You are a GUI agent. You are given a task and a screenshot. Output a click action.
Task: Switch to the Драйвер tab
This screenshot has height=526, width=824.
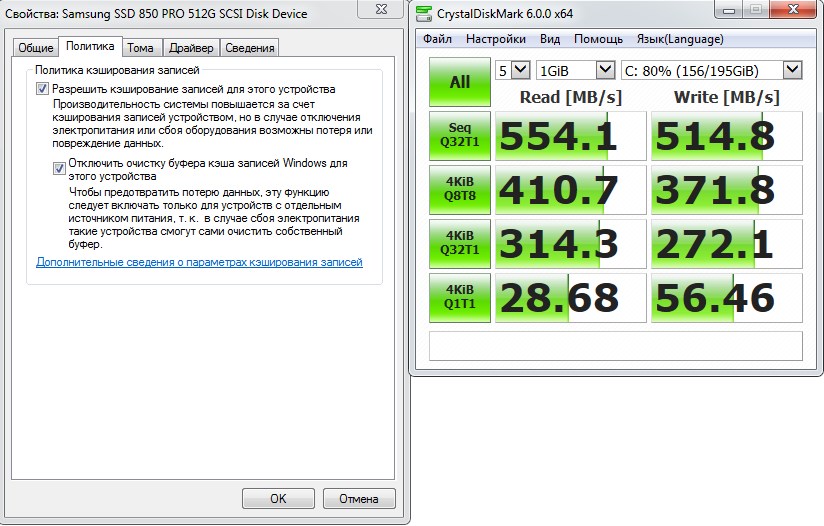coord(191,48)
